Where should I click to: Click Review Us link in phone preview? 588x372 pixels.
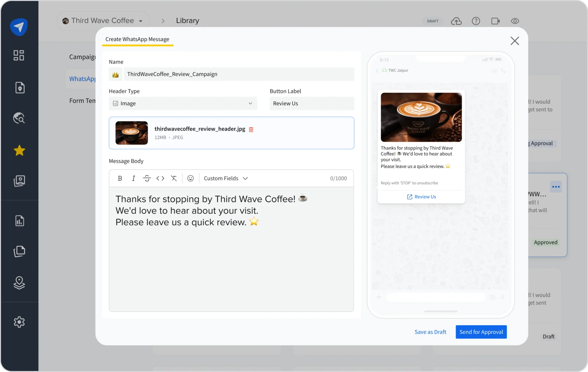pos(421,197)
